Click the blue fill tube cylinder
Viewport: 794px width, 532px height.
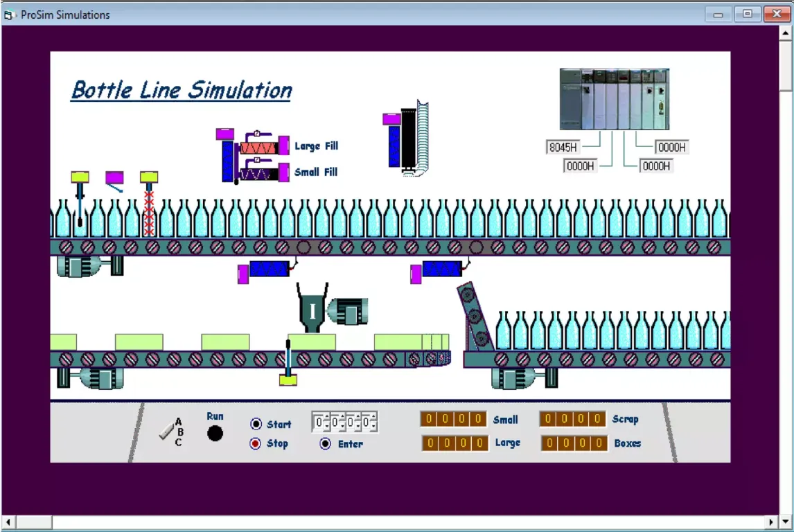click(227, 161)
